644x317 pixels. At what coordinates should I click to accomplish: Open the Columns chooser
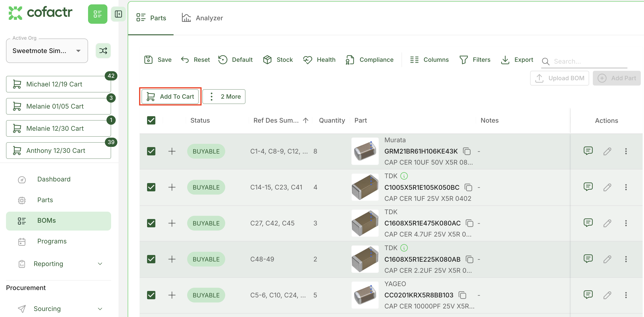pyautogui.click(x=429, y=60)
